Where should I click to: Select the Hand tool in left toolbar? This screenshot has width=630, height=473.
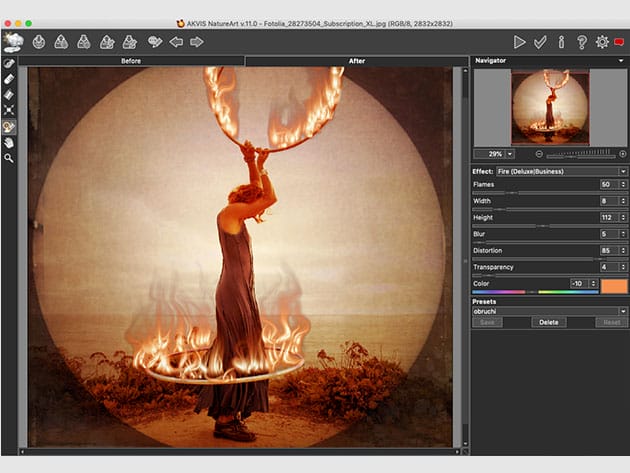[9, 142]
